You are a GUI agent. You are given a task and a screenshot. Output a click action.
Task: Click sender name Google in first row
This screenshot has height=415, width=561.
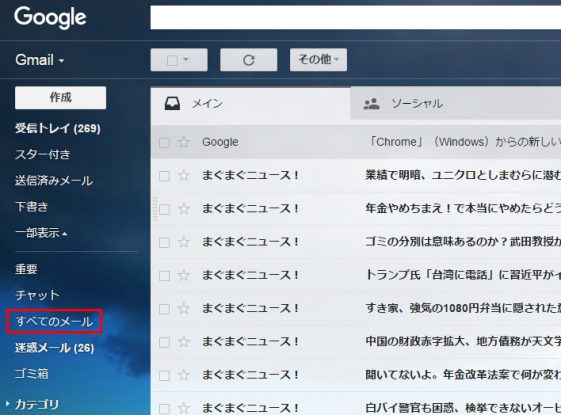click(220, 142)
